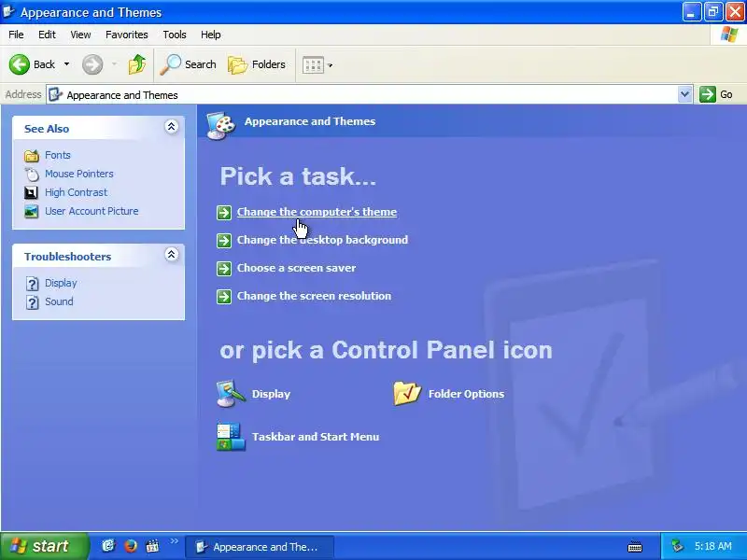This screenshot has width=747, height=560.
Task: Click the window title bar icon
Action: (x=8, y=11)
